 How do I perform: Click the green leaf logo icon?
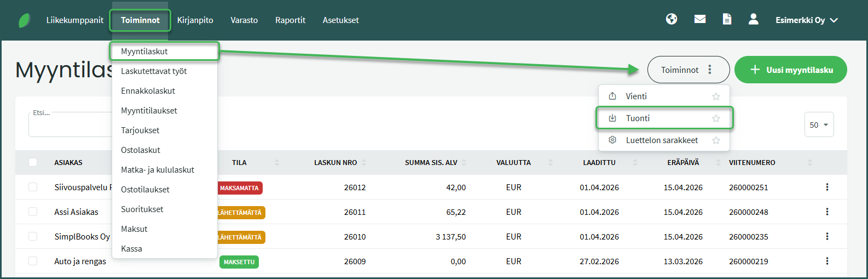(25, 20)
